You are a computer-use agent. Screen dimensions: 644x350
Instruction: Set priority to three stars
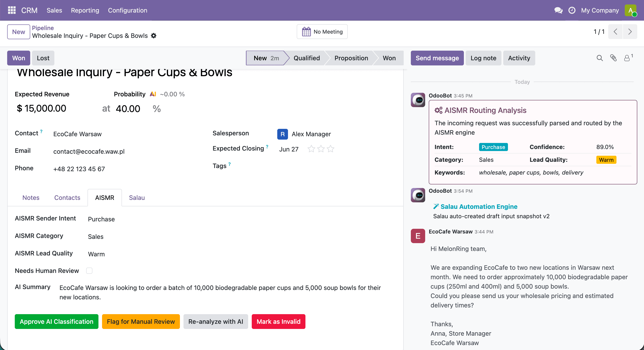[331, 149]
